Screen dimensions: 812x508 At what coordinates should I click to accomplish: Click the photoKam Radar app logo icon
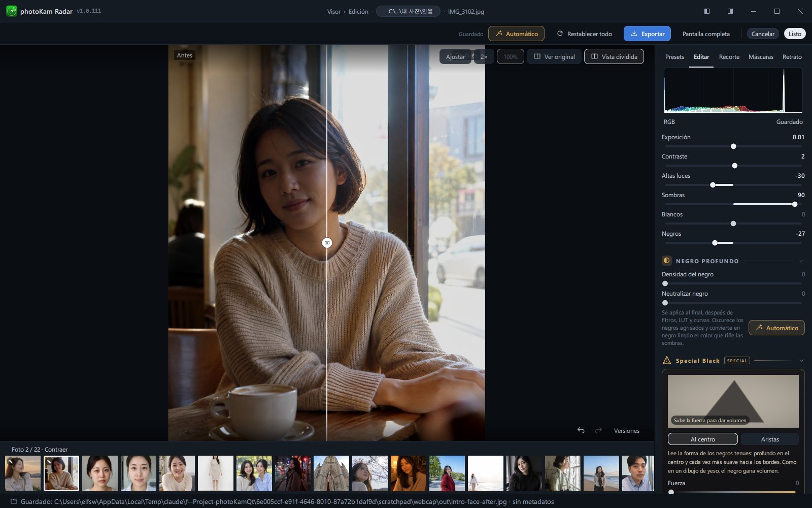[x=11, y=11]
